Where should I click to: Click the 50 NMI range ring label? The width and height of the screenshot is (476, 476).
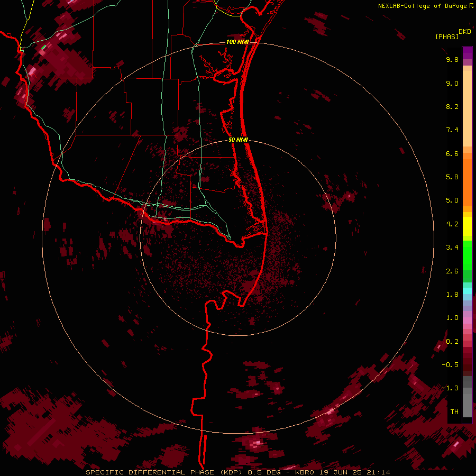238,140
